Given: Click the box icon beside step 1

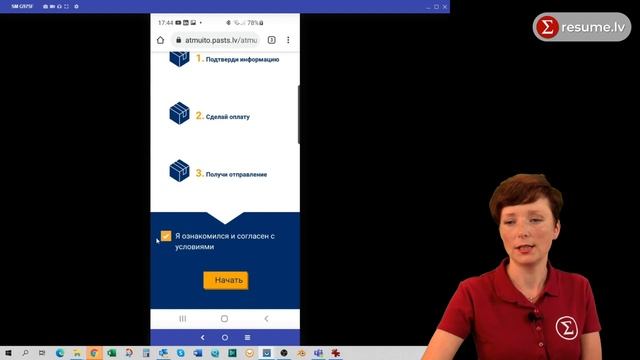Looking at the screenshot, I should (180, 58).
